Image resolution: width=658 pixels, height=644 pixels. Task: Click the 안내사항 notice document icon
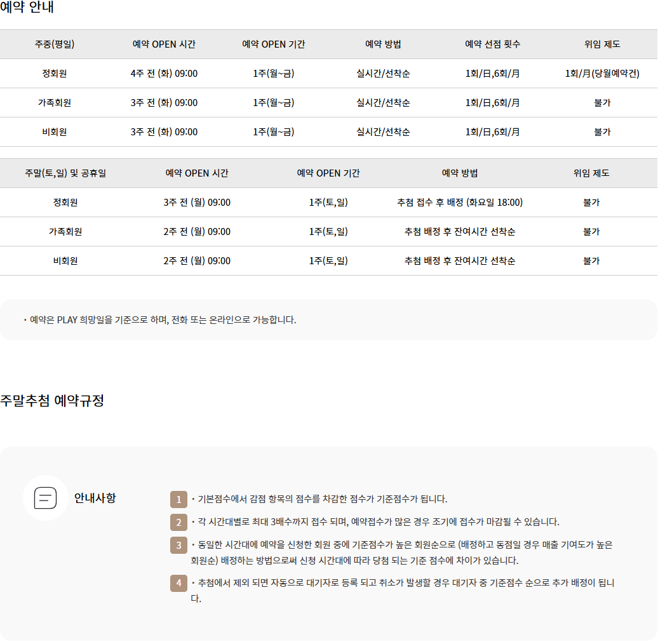(x=45, y=498)
